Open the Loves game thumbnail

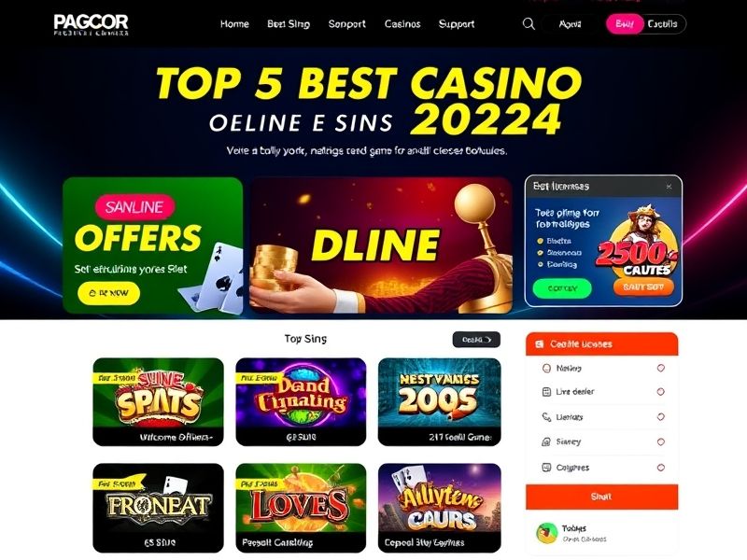coord(301,508)
